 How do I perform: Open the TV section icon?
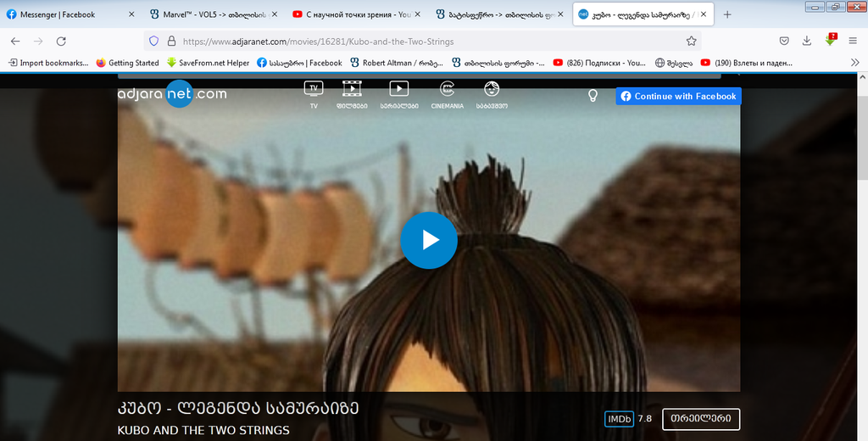[314, 95]
